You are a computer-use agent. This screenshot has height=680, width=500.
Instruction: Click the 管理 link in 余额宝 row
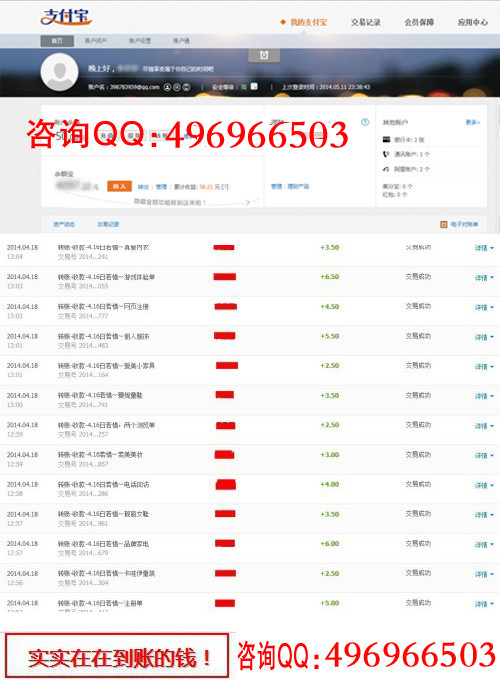[x=161, y=187]
